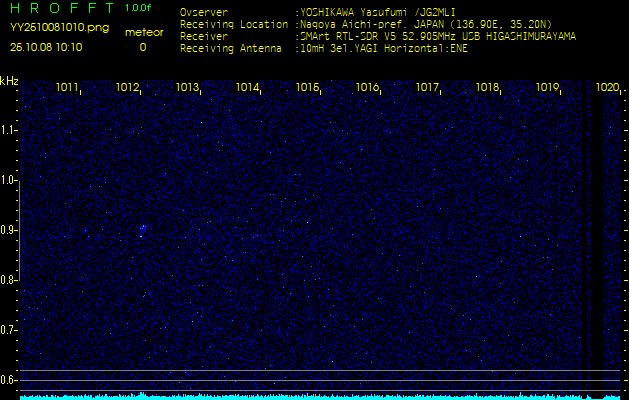Click the 1012 time marker
This screenshot has width=629, height=400.
(127, 87)
